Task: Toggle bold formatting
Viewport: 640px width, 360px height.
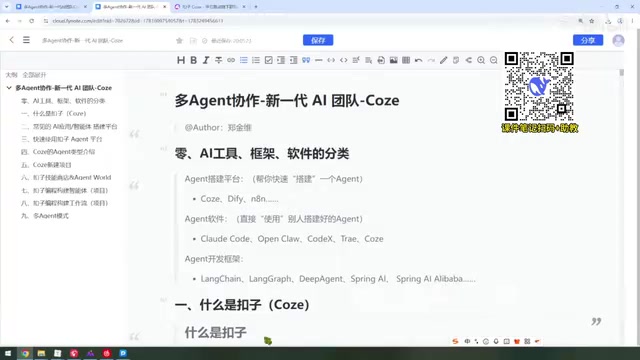Action: point(193,60)
